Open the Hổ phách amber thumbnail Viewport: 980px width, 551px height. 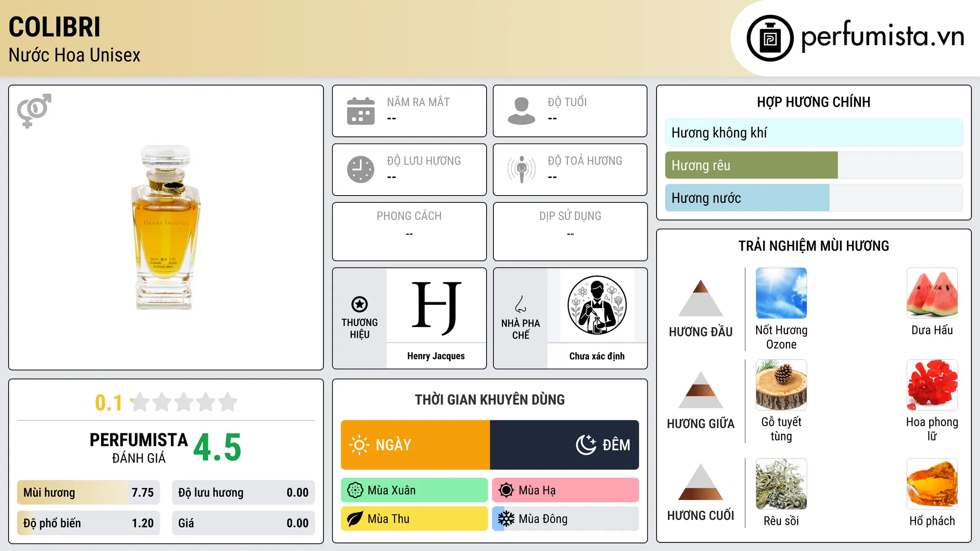pyautogui.click(x=932, y=484)
